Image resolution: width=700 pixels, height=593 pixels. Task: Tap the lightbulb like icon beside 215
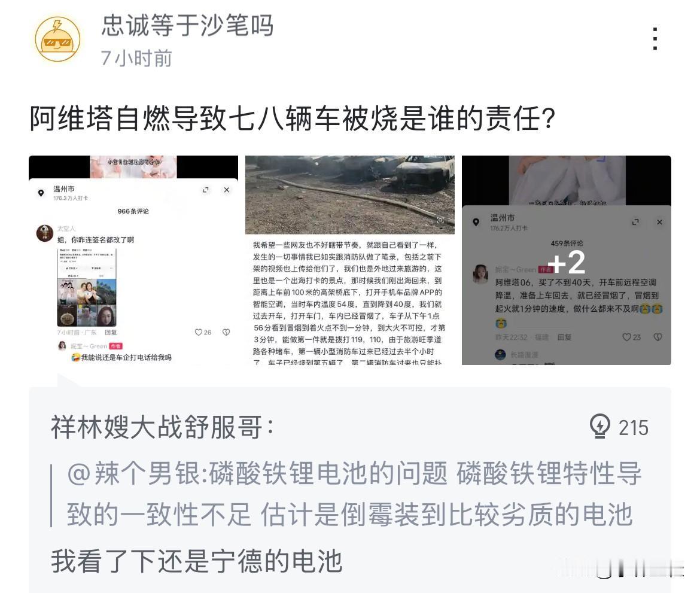click(599, 427)
